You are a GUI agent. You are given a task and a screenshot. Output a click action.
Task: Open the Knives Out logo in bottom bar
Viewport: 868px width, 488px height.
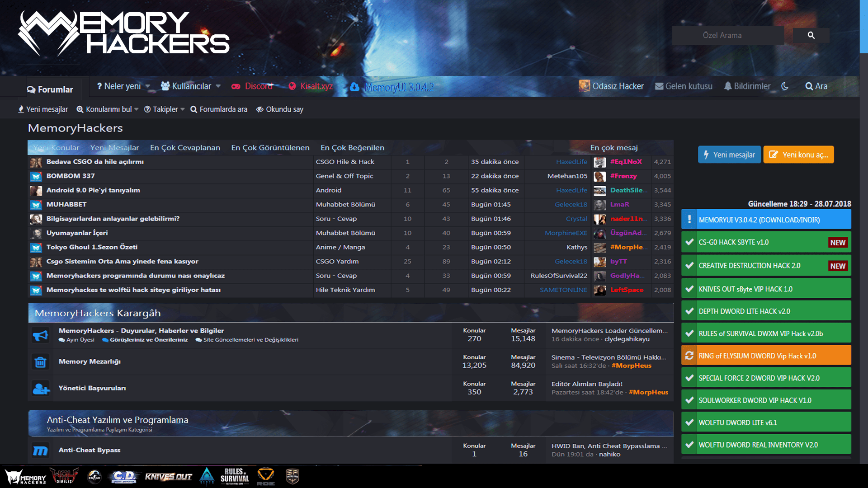coord(168,477)
